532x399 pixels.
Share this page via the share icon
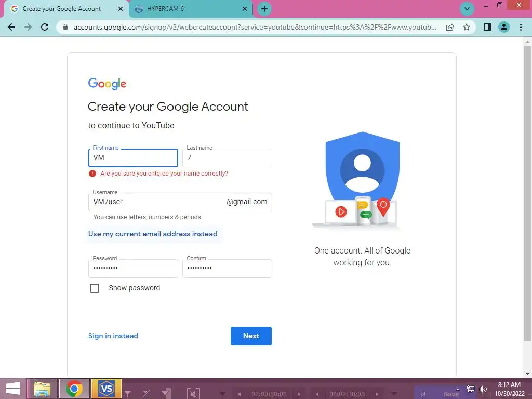450,27
